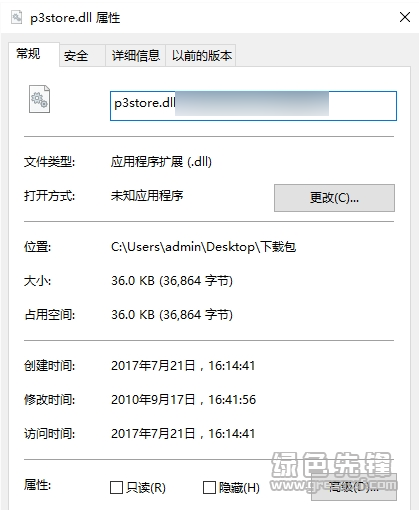Open the 详细信息 tab

(136, 56)
